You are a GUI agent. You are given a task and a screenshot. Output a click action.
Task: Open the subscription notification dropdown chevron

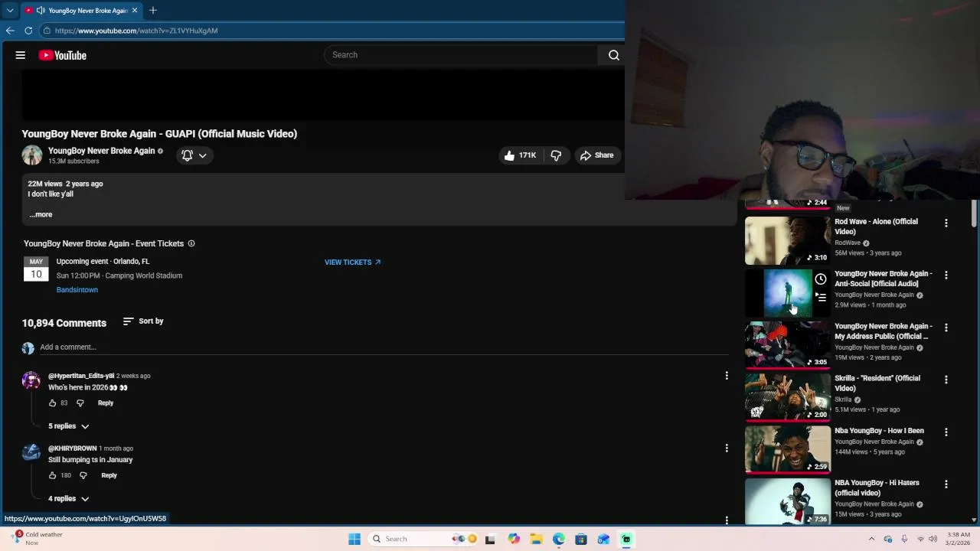tap(203, 155)
